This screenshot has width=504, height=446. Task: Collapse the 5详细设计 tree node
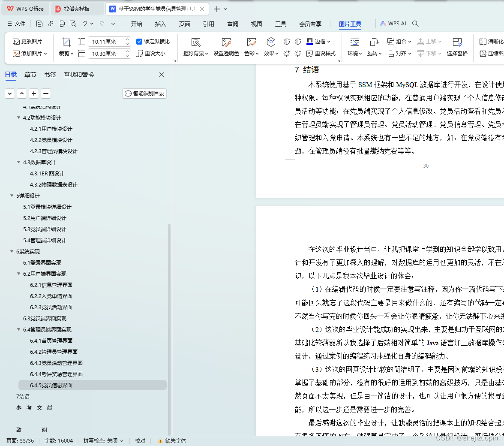tap(12, 196)
